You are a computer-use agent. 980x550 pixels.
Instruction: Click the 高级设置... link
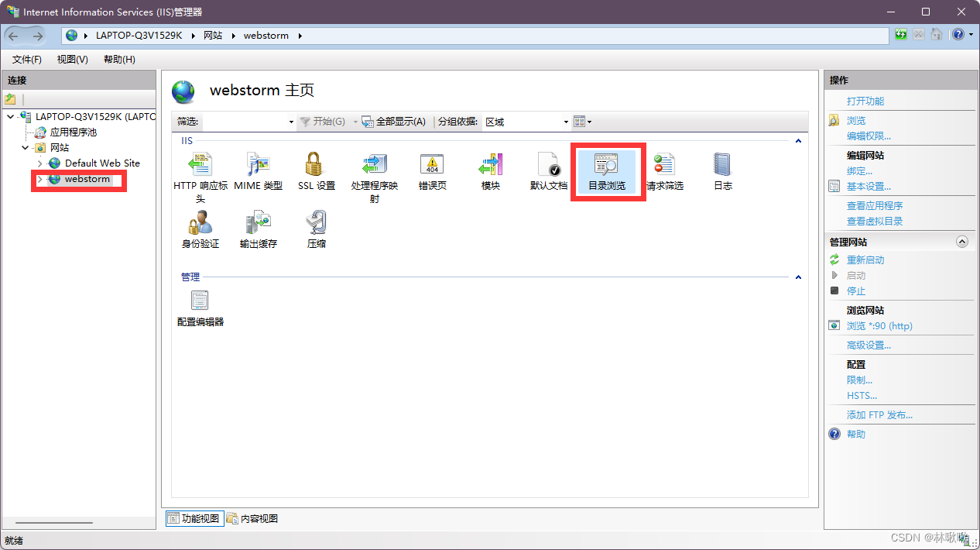(869, 345)
